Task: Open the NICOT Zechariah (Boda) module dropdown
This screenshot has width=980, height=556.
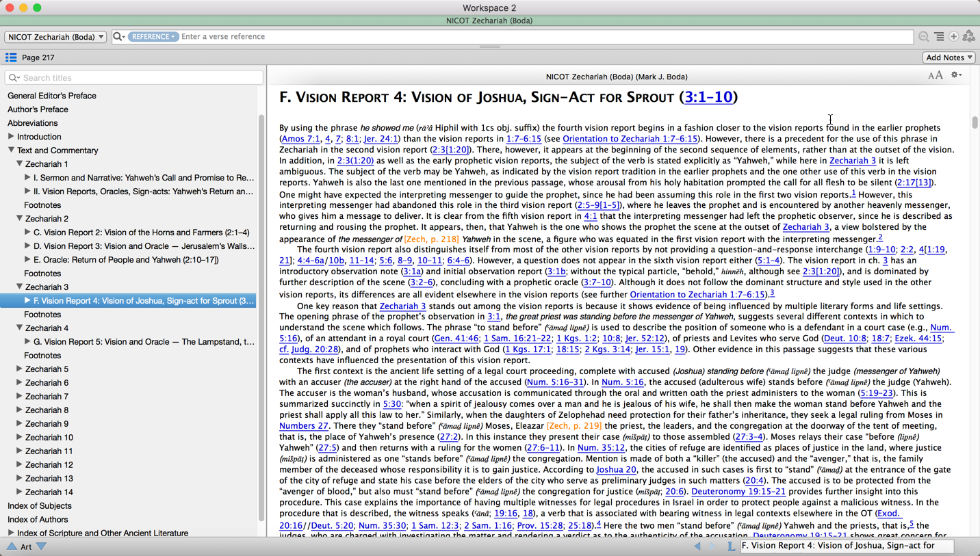Action: (55, 37)
